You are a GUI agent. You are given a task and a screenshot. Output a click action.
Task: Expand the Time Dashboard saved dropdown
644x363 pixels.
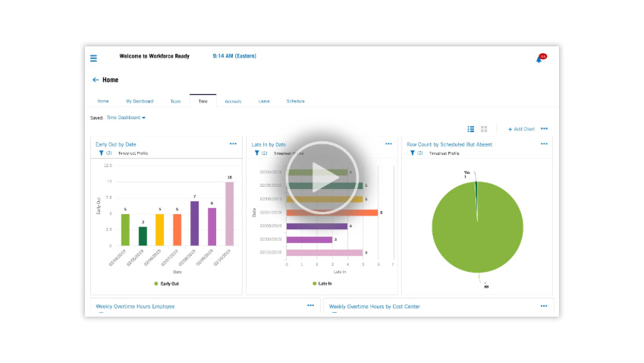(x=126, y=118)
